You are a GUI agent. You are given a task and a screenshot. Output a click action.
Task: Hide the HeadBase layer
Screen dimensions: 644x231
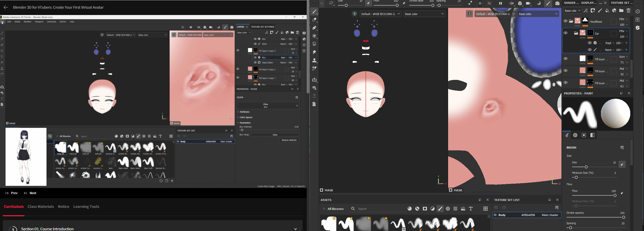[566, 21]
